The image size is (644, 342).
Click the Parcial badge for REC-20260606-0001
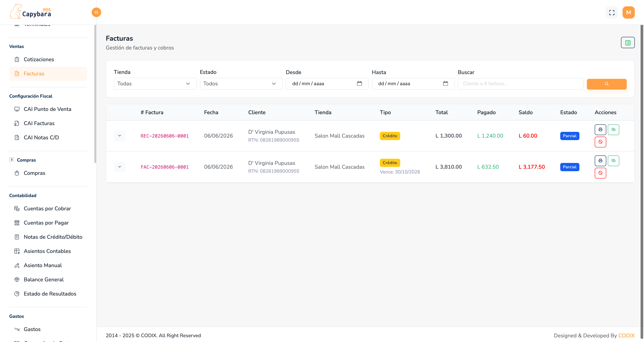(569, 136)
